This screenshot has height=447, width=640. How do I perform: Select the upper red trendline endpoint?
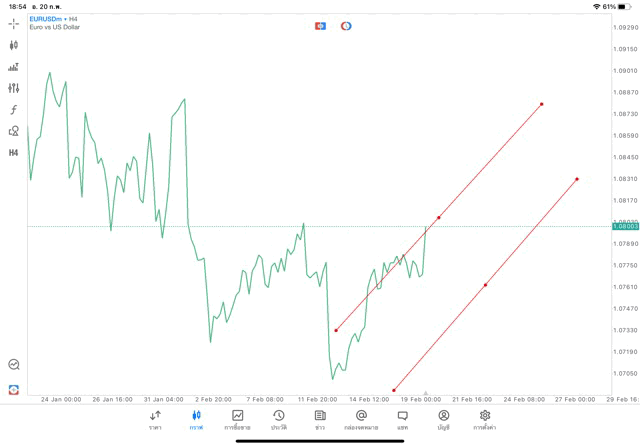pos(542,104)
